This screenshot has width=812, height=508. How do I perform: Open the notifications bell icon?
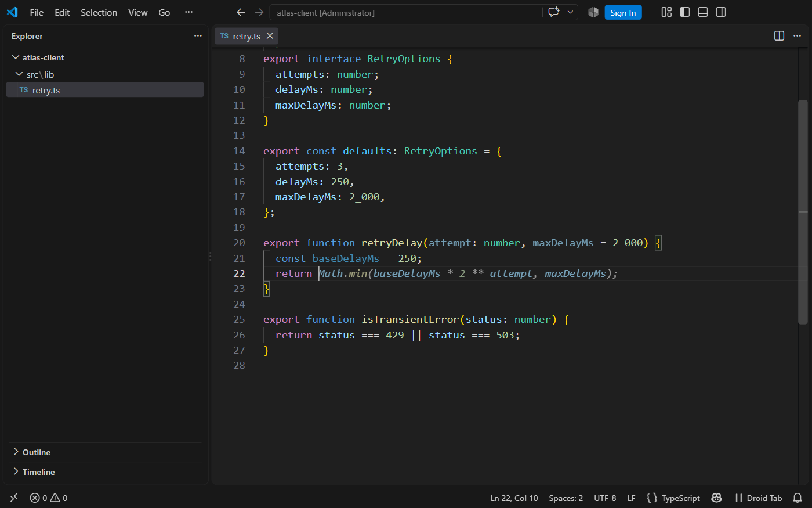[797, 498]
